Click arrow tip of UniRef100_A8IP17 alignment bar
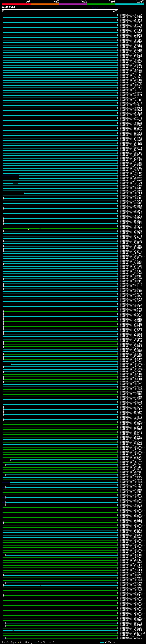Viewport: 146px width, 644px height. (117, 15)
